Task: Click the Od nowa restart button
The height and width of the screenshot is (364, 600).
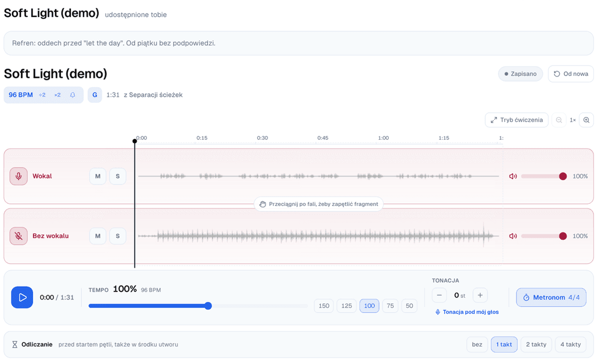Action: click(571, 74)
